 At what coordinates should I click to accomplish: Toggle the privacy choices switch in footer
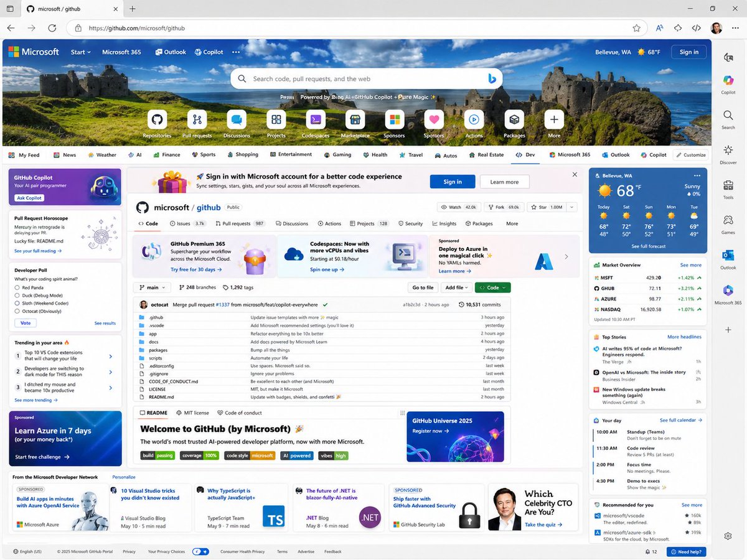(x=200, y=551)
